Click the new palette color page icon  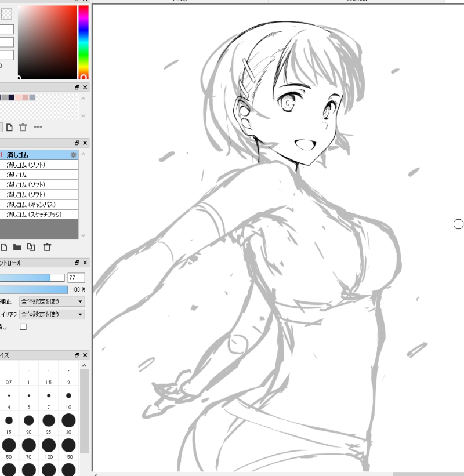(9, 127)
